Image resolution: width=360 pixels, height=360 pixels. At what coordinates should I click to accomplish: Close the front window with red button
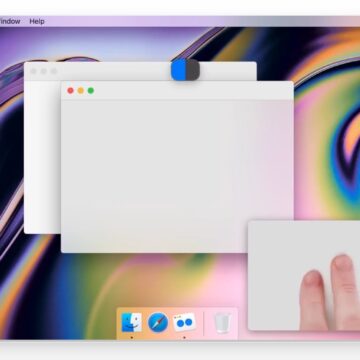(70, 91)
